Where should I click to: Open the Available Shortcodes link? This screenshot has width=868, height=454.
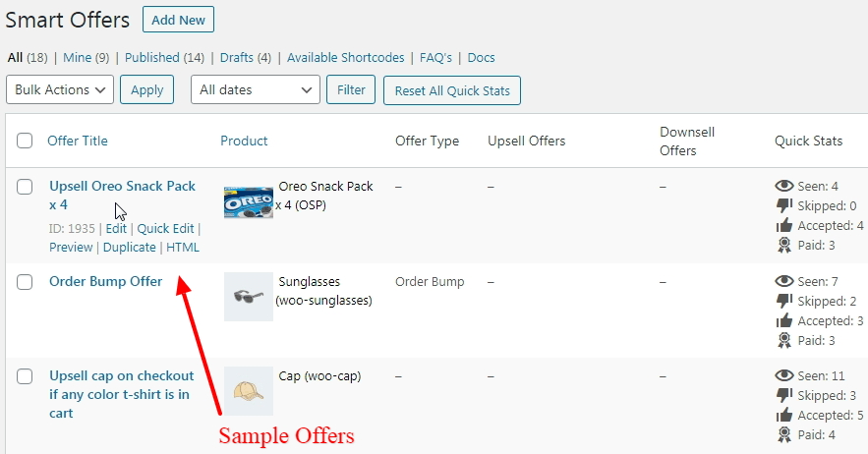coord(345,58)
